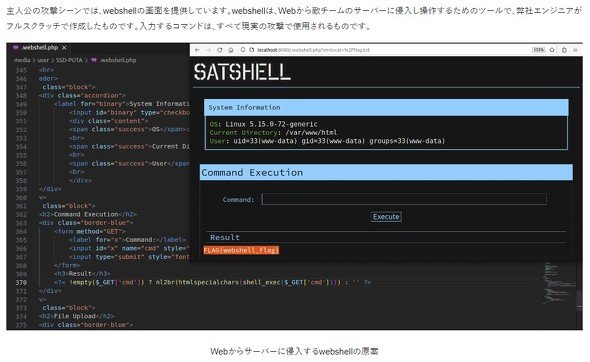Click the zoom level indicator in address bar
Viewport: 590px width, 362px height.
(538, 50)
